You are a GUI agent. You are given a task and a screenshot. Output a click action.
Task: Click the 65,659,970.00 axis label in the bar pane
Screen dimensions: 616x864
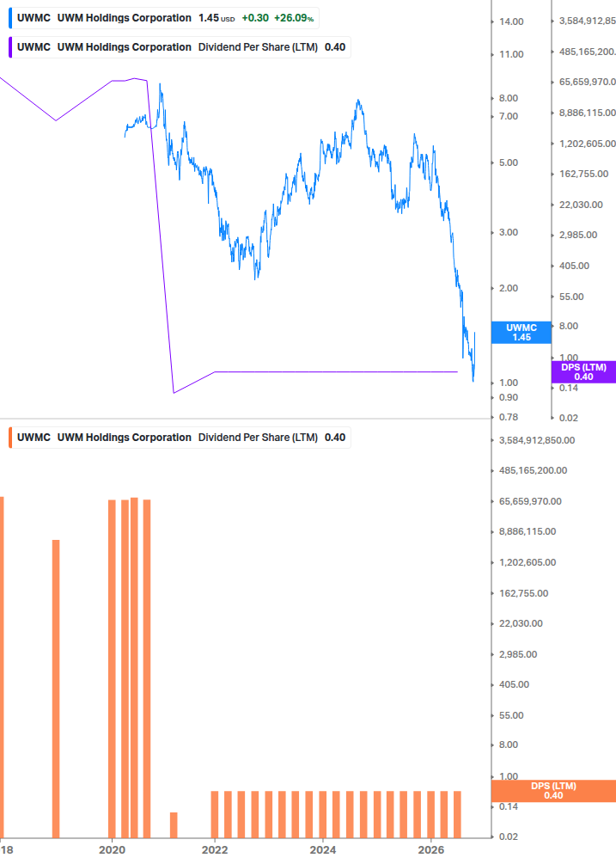530,501
